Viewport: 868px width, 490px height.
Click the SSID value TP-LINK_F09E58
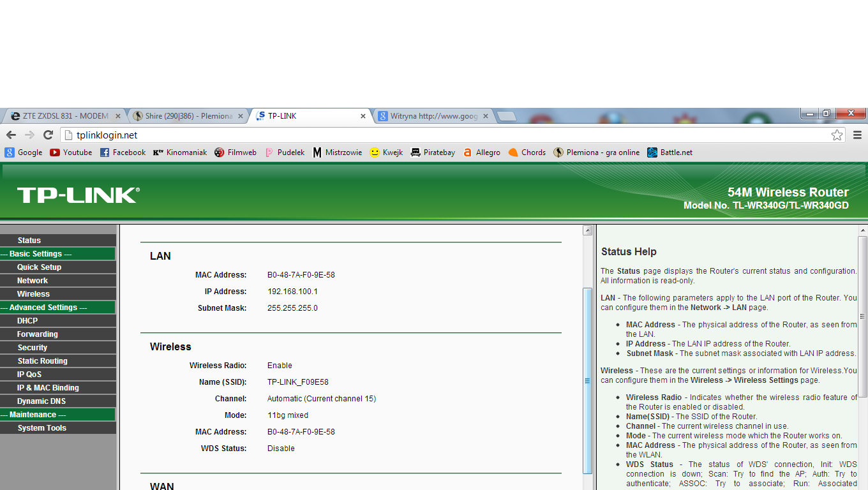[298, 382]
